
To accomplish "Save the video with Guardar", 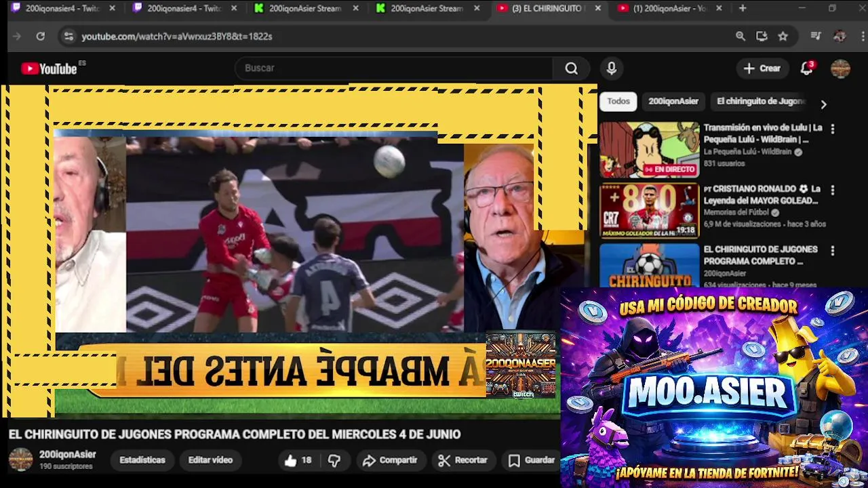I will [x=532, y=460].
